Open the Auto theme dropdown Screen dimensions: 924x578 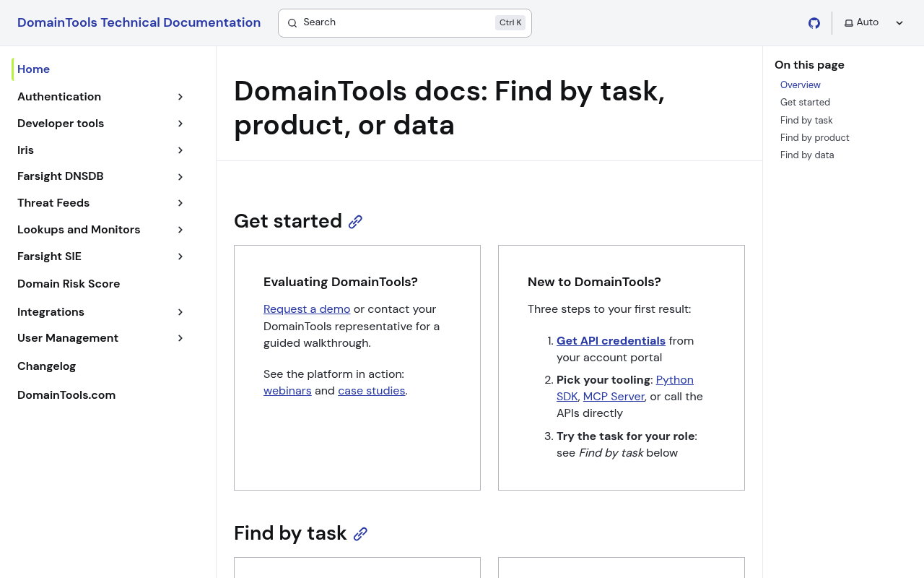873,22
